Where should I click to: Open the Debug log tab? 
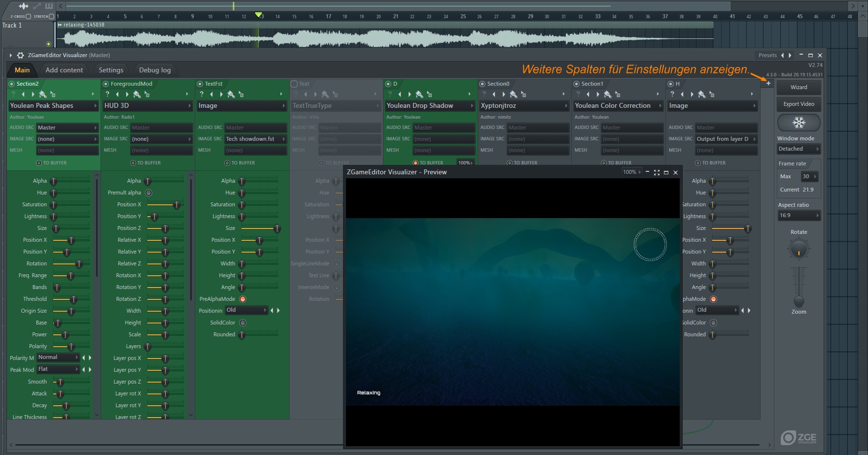coord(155,70)
